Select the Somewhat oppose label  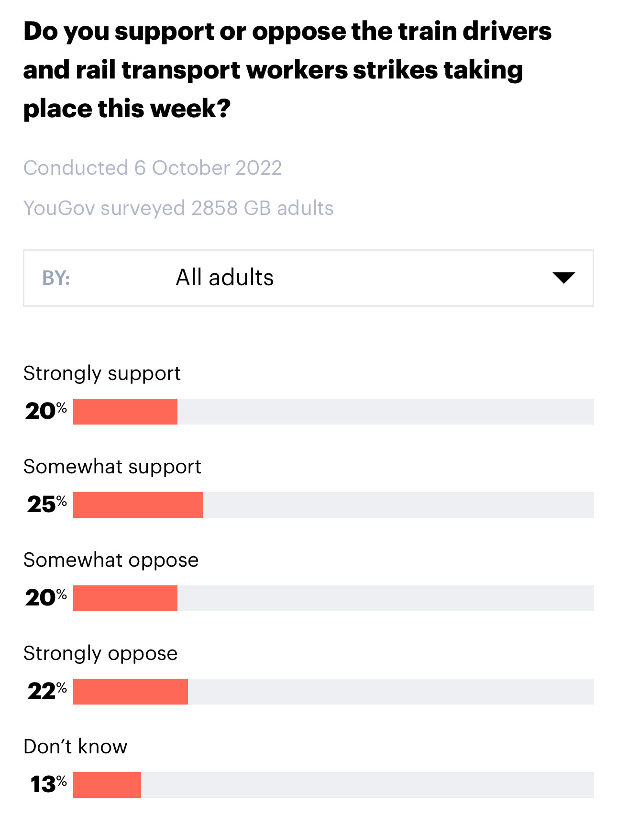[111, 560]
